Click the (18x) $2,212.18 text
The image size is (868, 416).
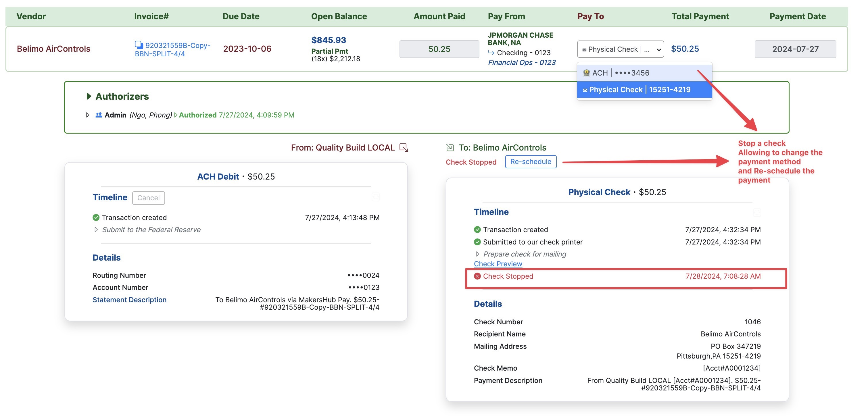pos(336,59)
